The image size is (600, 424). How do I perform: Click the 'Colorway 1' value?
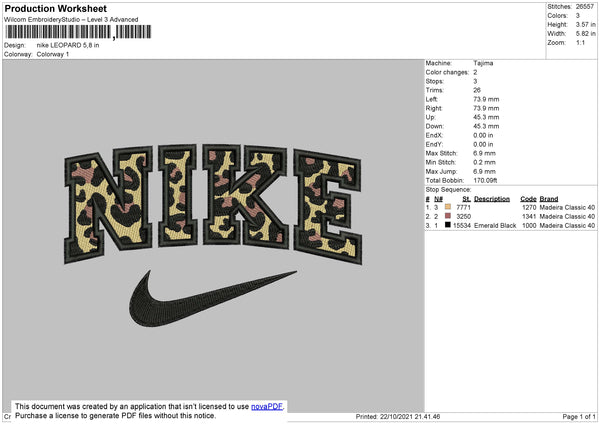tap(53, 54)
